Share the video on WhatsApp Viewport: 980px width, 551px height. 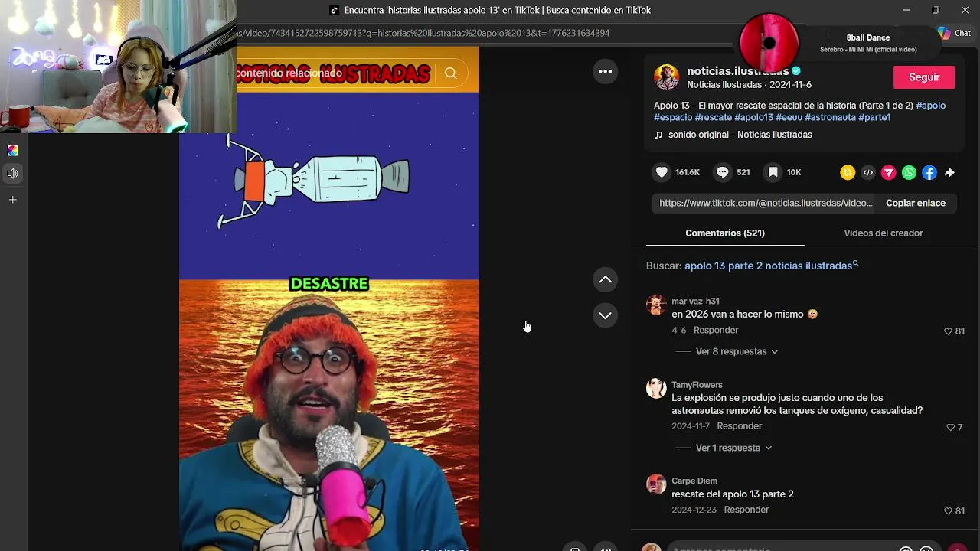(x=909, y=173)
